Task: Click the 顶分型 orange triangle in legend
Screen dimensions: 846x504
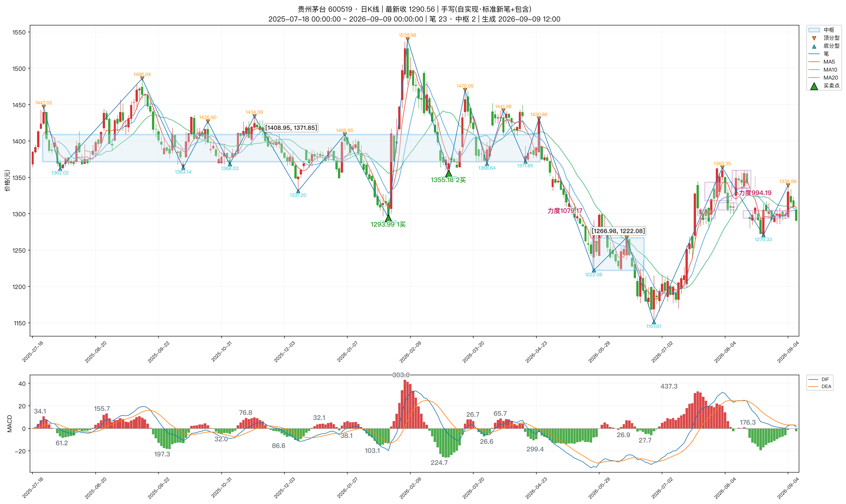Action: click(x=814, y=38)
